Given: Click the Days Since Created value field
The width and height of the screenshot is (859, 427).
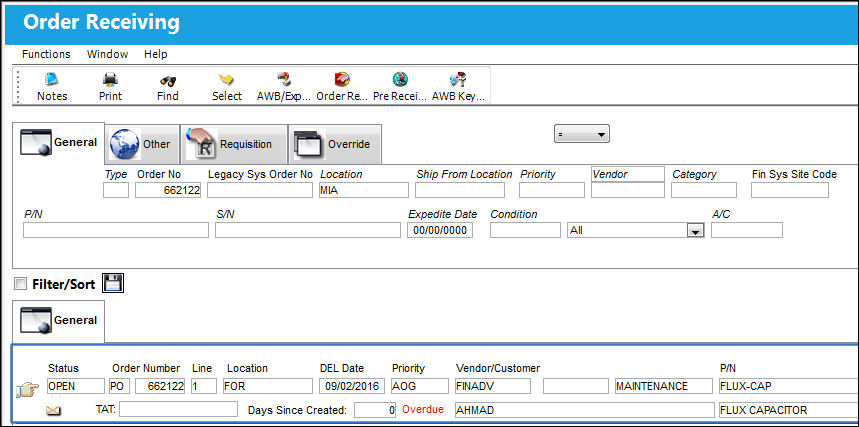Looking at the screenshot, I should tap(375, 410).
